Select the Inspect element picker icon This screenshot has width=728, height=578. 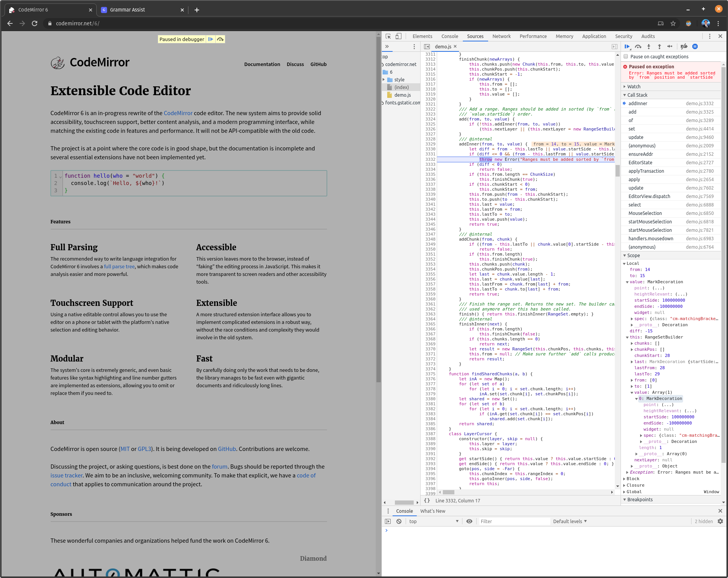pyautogui.click(x=388, y=36)
